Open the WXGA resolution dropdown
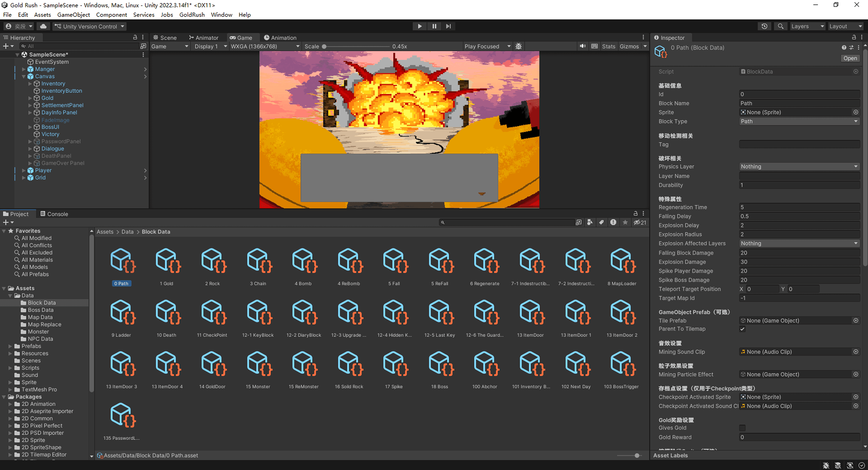Screen dimensions: 868x470 pos(265,46)
